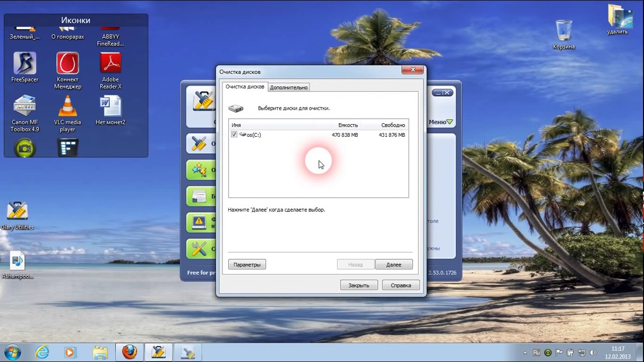Viewport: 644px width, 362px height.
Task: Open ABBYY FineReader shortcut
Action: [x=111, y=37]
